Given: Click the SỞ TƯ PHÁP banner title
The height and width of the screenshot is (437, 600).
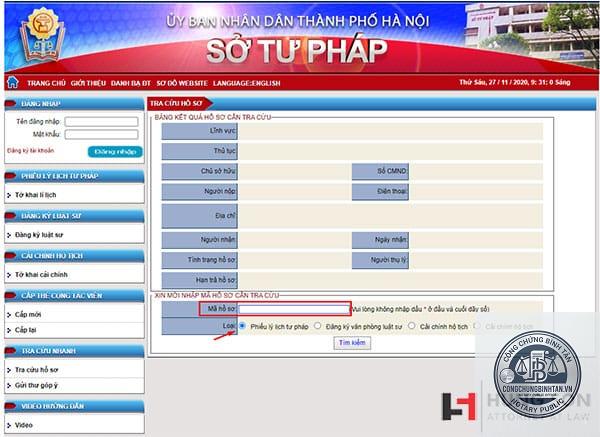Looking at the screenshot, I should click(297, 51).
